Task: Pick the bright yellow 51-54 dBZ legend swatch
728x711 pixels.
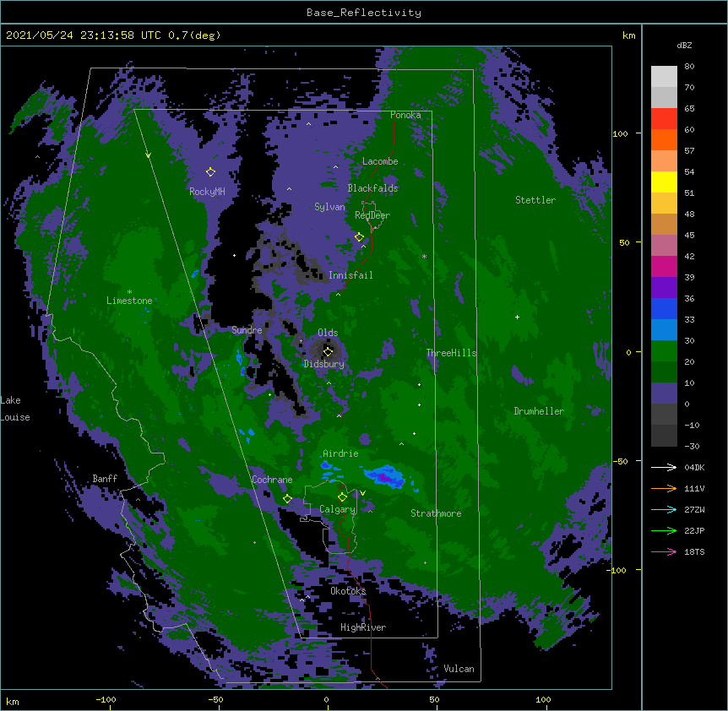Action: tap(664, 182)
